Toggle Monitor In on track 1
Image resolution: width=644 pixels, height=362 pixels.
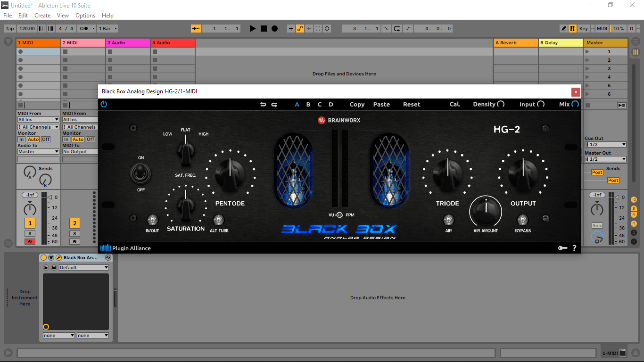point(21,140)
